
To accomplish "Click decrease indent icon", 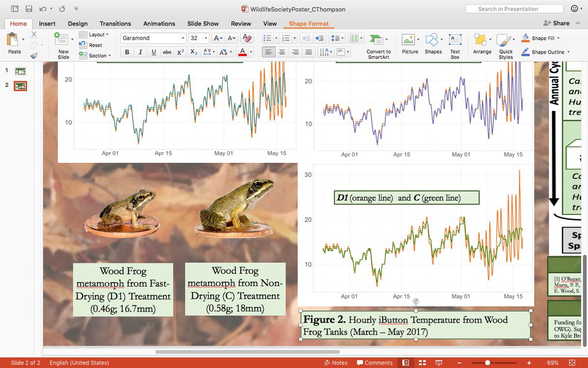I will click(305, 38).
